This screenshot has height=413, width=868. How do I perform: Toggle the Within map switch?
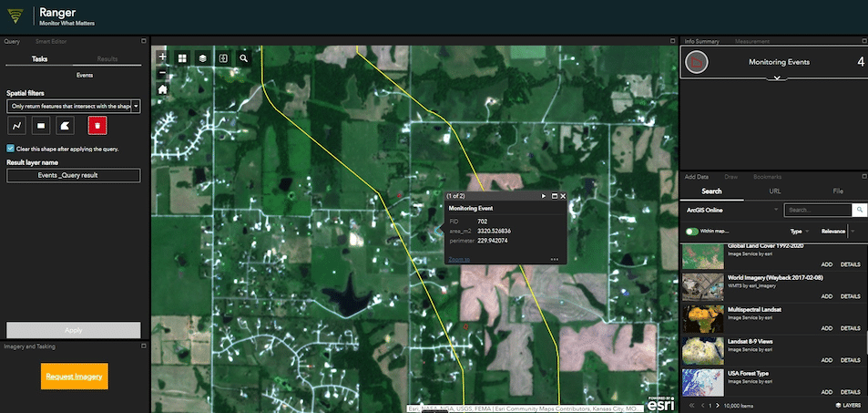691,232
